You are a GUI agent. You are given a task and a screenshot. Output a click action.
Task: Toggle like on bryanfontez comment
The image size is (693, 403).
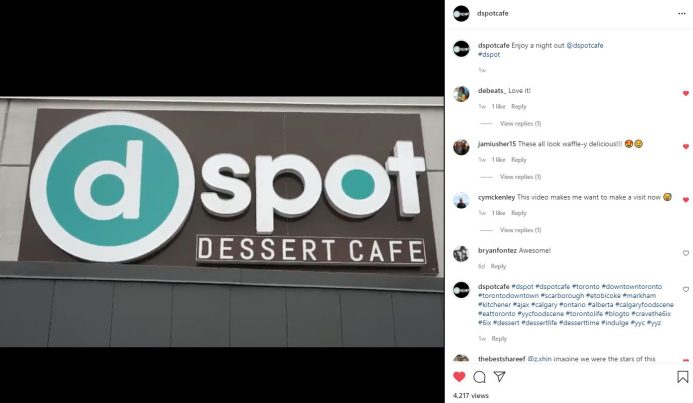coord(685,253)
